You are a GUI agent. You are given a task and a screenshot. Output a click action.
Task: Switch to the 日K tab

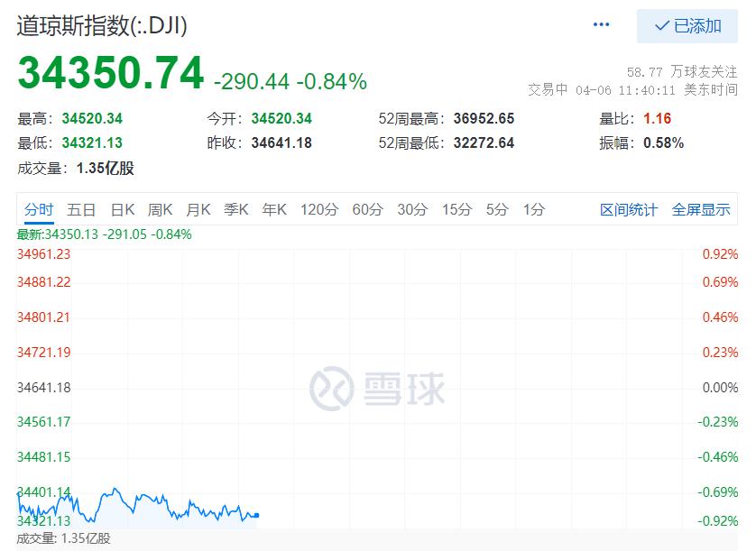tap(123, 210)
